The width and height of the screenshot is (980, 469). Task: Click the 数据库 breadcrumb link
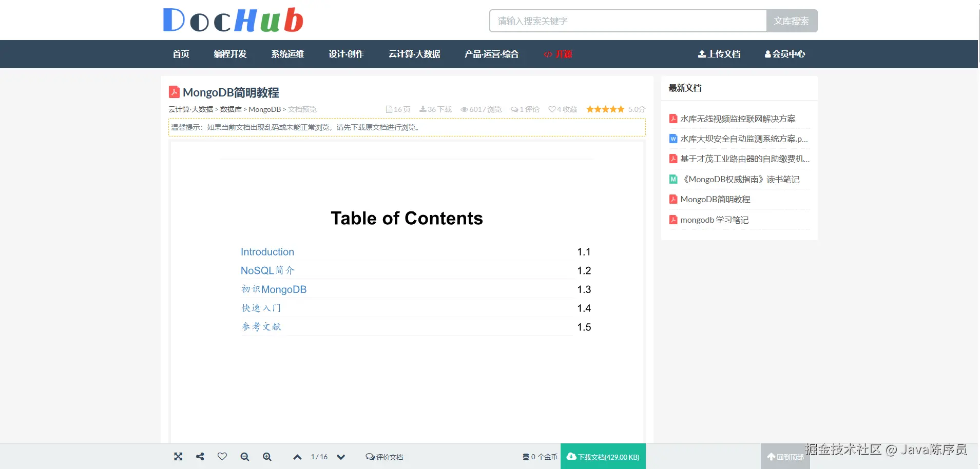[230, 109]
